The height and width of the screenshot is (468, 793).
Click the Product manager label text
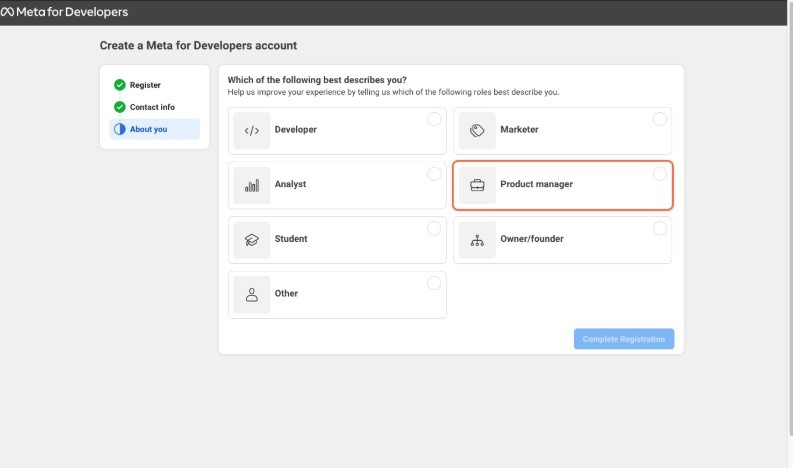pyautogui.click(x=536, y=184)
